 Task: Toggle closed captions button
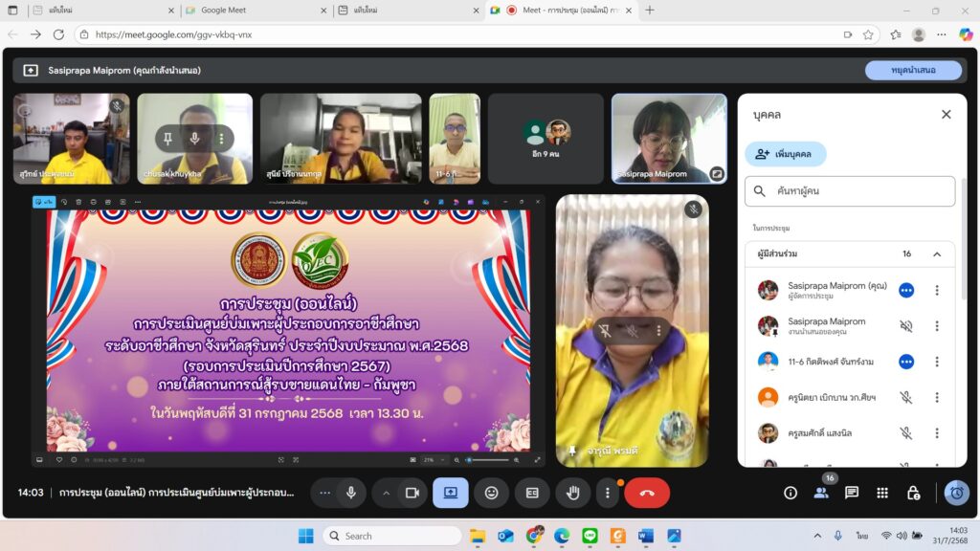tap(532, 493)
